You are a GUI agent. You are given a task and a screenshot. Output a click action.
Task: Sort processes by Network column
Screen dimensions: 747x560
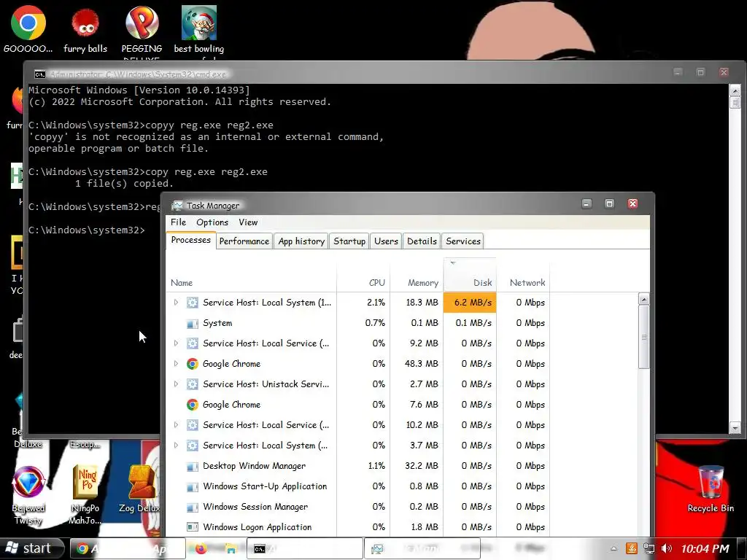(523, 275)
